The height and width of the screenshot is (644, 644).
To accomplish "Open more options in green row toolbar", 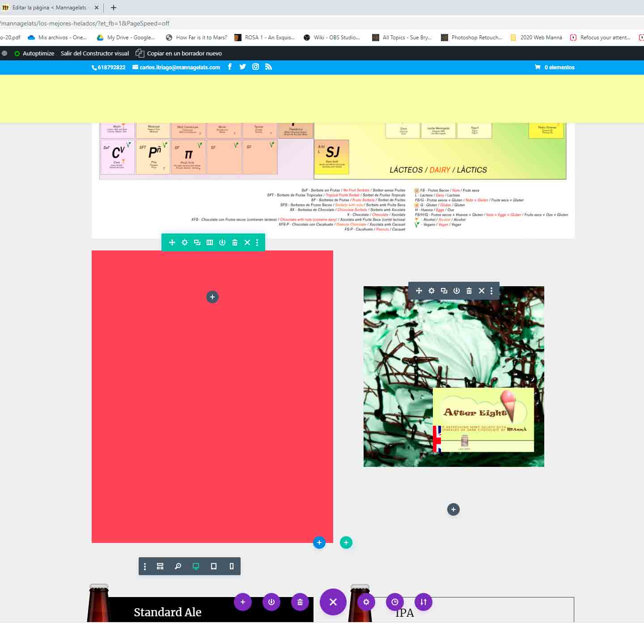I will coord(257,242).
